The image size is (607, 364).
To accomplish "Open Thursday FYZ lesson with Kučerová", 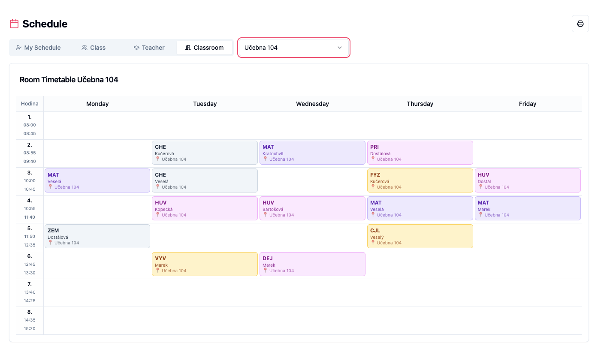I will (x=420, y=180).
